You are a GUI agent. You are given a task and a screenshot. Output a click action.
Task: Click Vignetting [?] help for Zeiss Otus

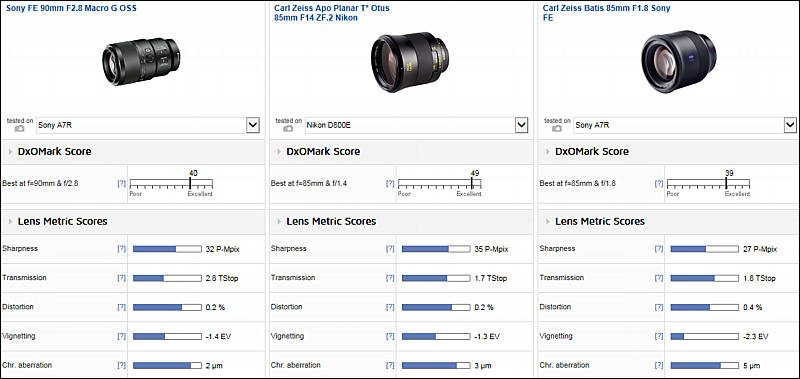click(390, 336)
